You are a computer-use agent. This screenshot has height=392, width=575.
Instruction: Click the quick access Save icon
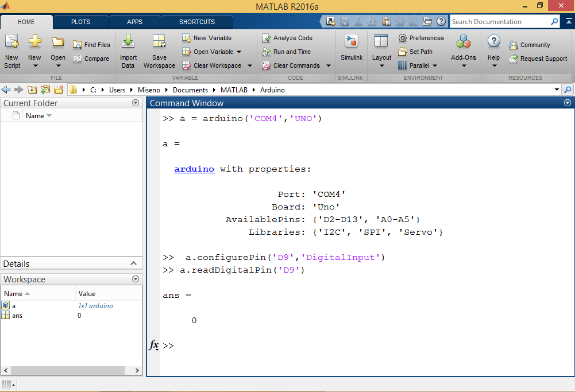tap(344, 22)
